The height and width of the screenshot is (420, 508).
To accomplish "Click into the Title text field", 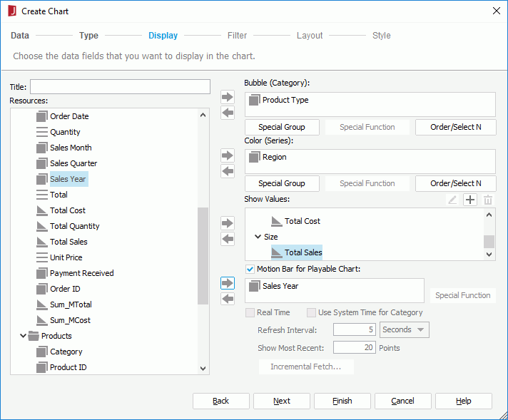I will (120, 87).
